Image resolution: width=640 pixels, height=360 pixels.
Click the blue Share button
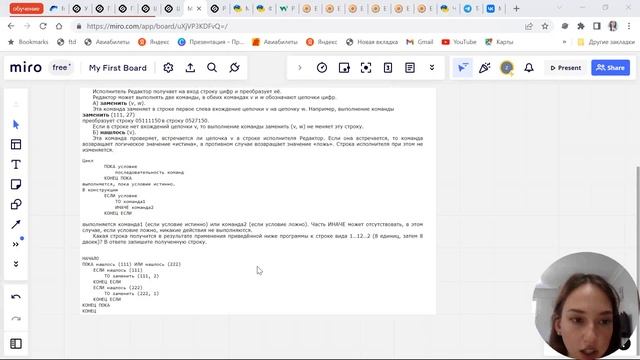click(x=610, y=68)
